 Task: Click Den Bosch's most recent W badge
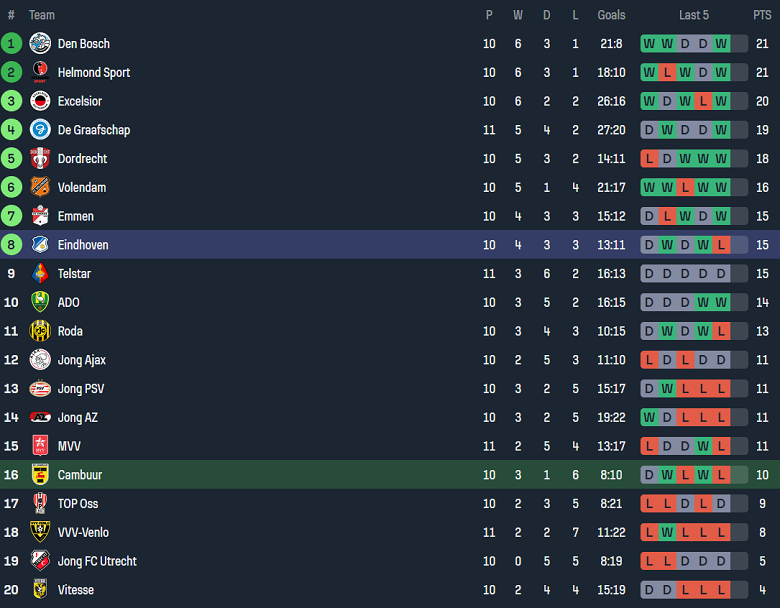pyautogui.click(x=721, y=44)
